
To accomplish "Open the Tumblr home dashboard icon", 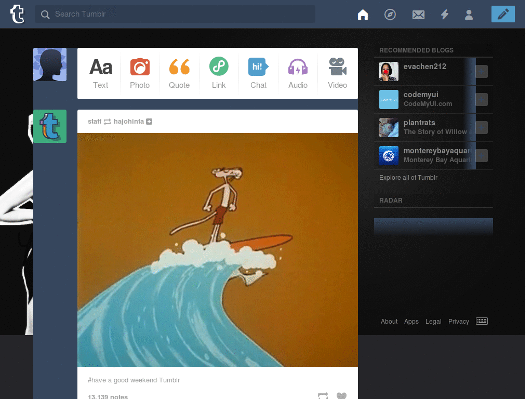I will 363,15.
